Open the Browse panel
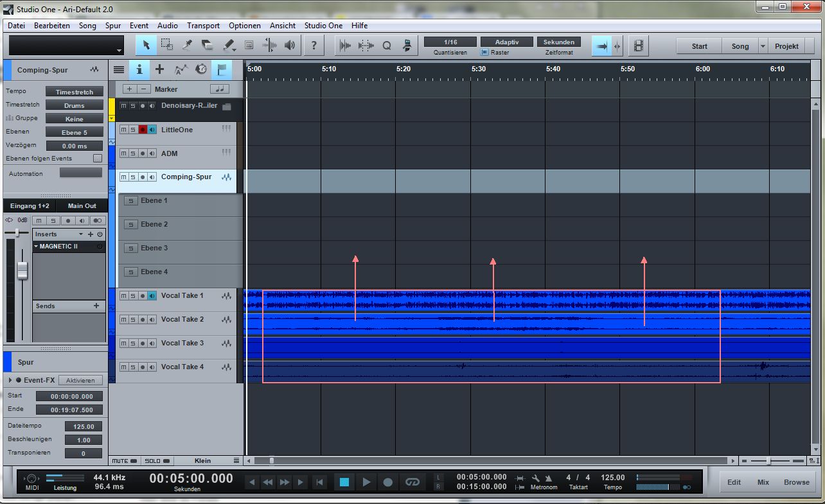 (x=797, y=482)
